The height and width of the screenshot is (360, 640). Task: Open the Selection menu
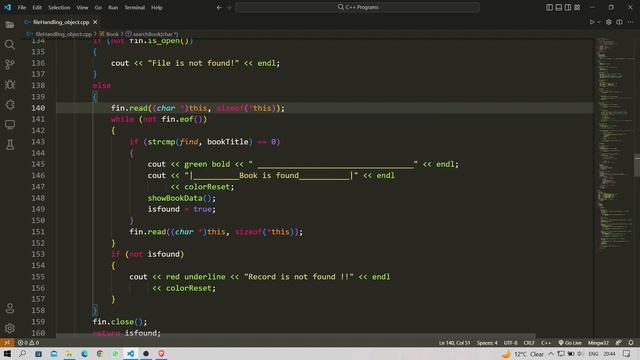59,7
